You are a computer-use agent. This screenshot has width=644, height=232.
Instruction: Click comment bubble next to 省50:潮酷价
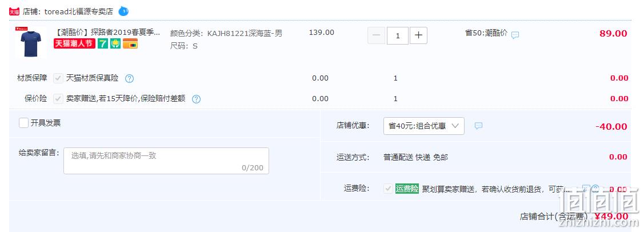pyautogui.click(x=515, y=35)
